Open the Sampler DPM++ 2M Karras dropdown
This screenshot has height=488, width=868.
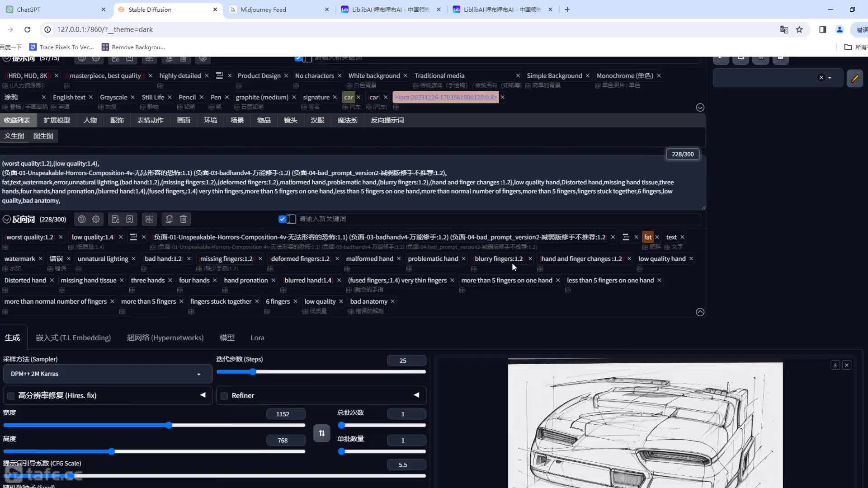pos(108,374)
